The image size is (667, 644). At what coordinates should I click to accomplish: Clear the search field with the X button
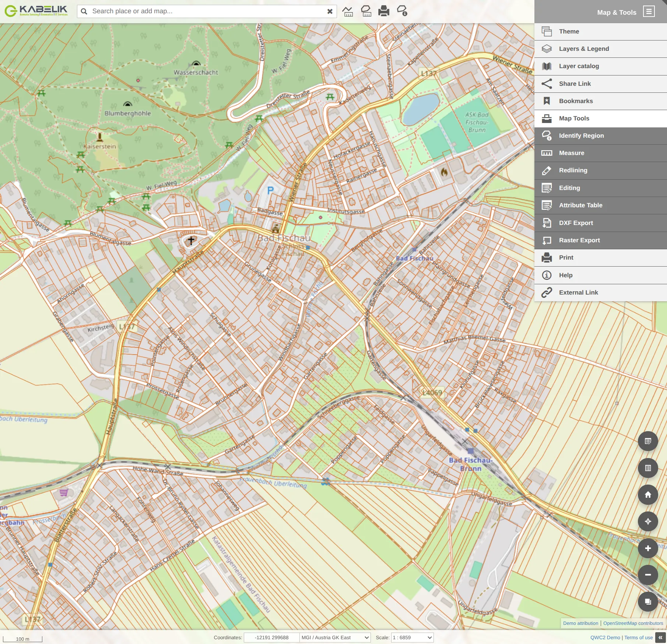330,11
